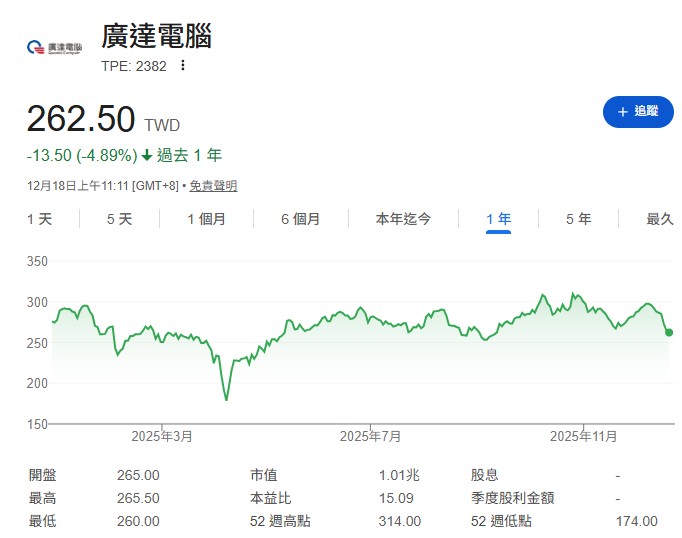
Task: Click the 本益比 value 15.09
Action: 396,498
